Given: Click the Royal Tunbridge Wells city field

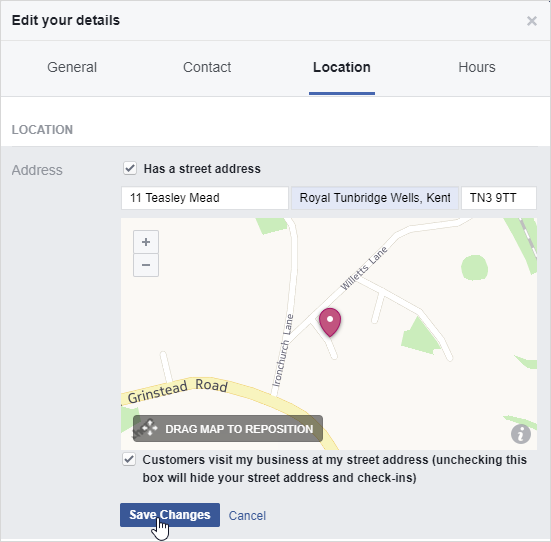Looking at the screenshot, I should tap(375, 198).
